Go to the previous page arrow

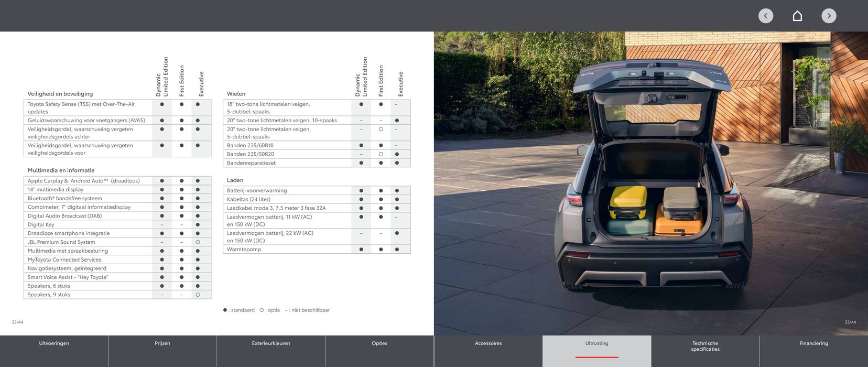coord(765,16)
